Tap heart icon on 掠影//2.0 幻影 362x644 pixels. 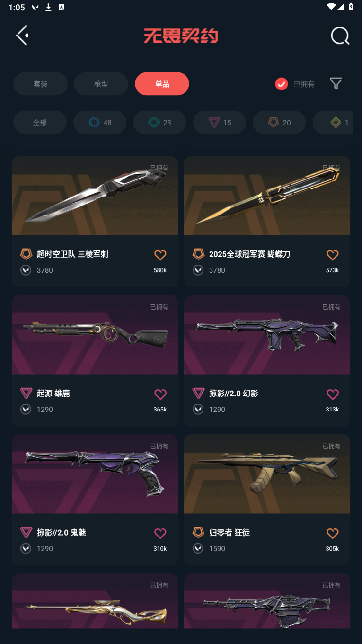[333, 394]
